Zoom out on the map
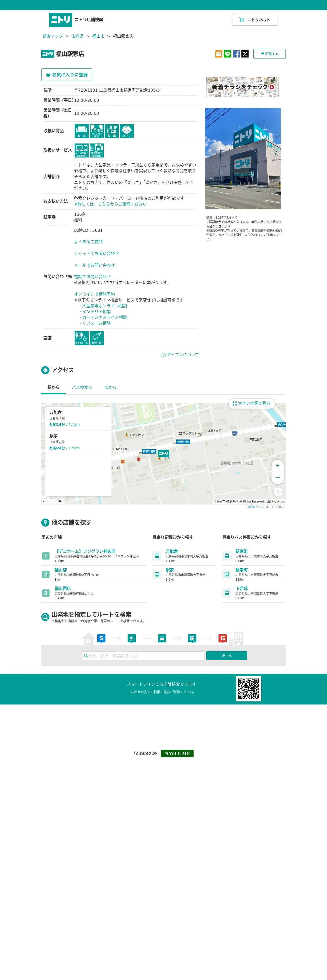 [x=278, y=478]
